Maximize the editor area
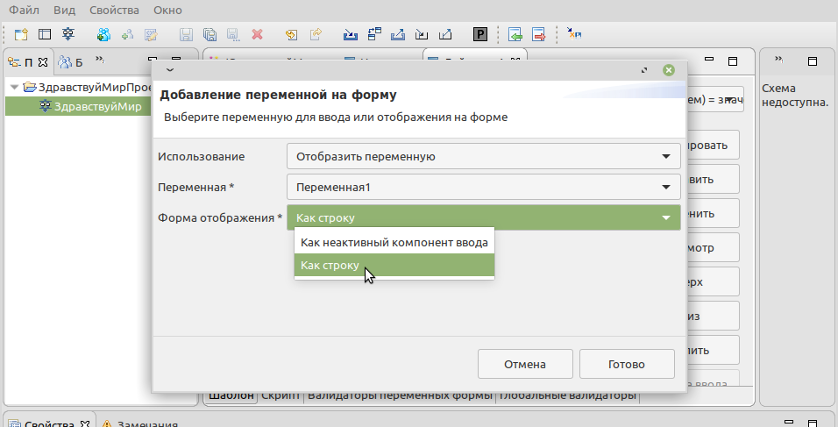838x427 pixels. [x=733, y=61]
